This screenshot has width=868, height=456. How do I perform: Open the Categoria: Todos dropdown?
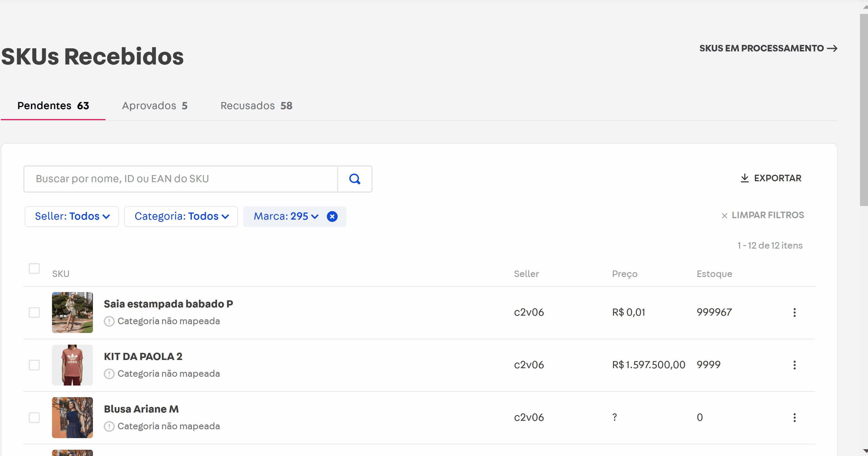click(x=181, y=216)
